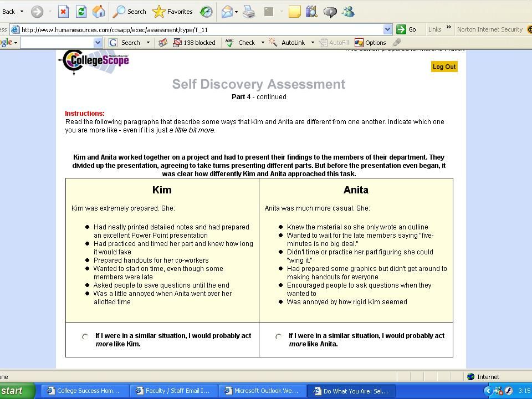Click the highlighter pen icon
Screen dimensions: 532x399
coord(397,43)
